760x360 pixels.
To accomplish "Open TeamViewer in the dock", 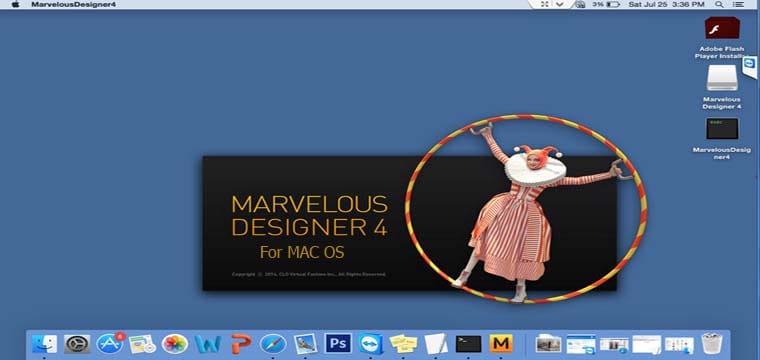I will pos(371,344).
